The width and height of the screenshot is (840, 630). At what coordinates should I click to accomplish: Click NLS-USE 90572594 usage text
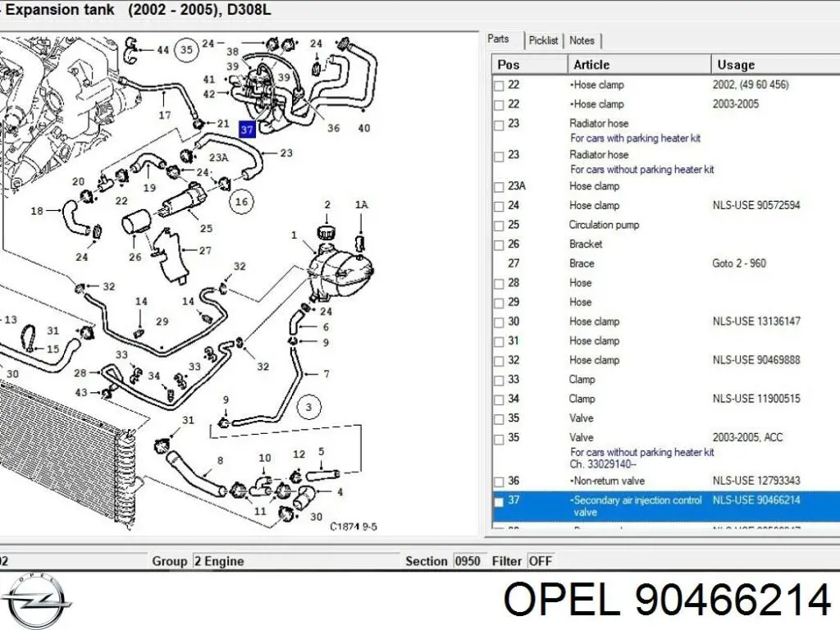756,205
